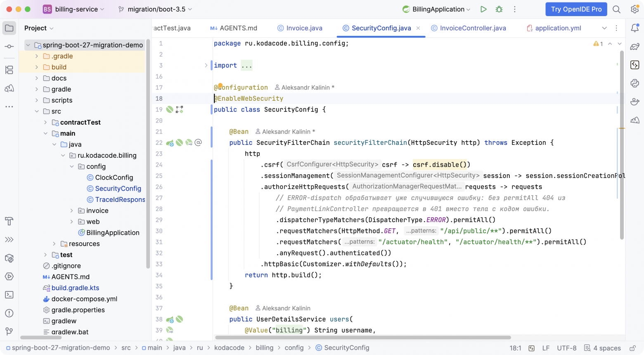The height and width of the screenshot is (355, 644).
Task: Expand the resources folder
Action: [x=54, y=244]
